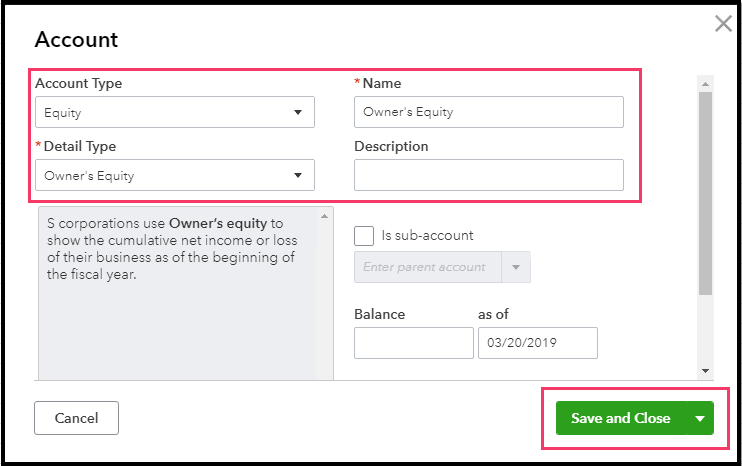Click the Enter parent account field

(428, 267)
